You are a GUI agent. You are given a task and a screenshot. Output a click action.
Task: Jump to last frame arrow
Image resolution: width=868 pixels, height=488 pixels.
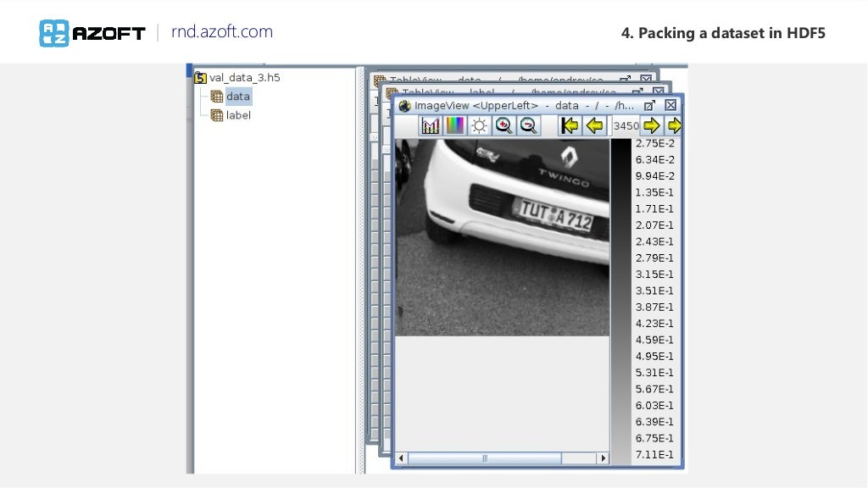[x=674, y=125]
